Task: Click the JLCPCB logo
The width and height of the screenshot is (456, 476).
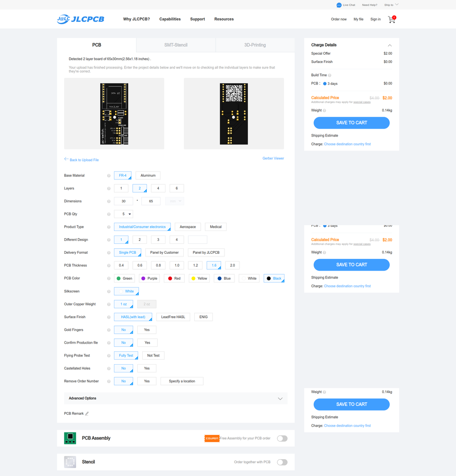Action: [81, 19]
